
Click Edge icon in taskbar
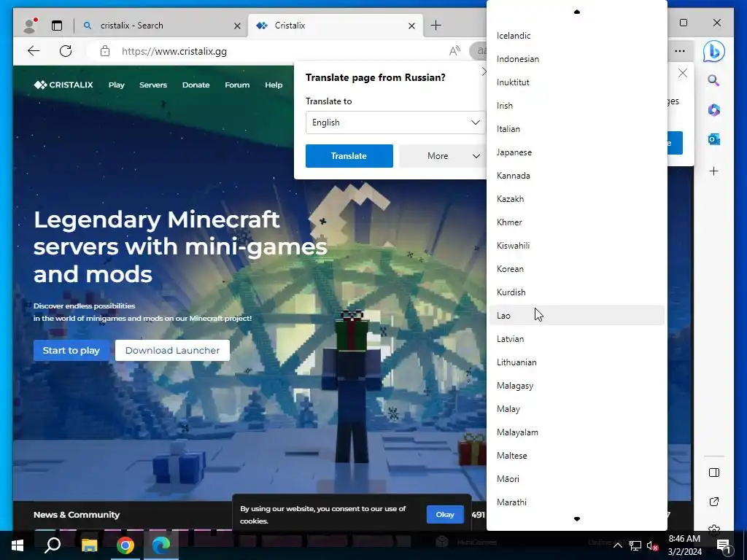(x=161, y=545)
